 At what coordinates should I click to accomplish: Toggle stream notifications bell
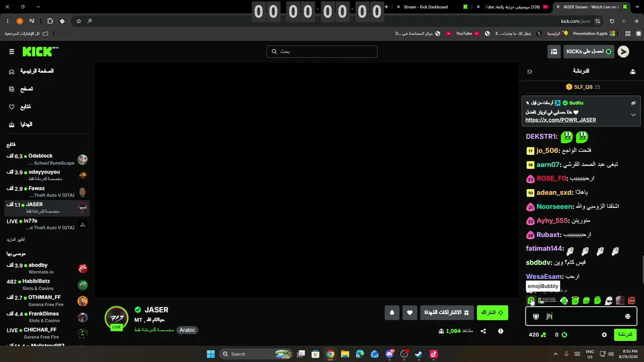(392, 313)
